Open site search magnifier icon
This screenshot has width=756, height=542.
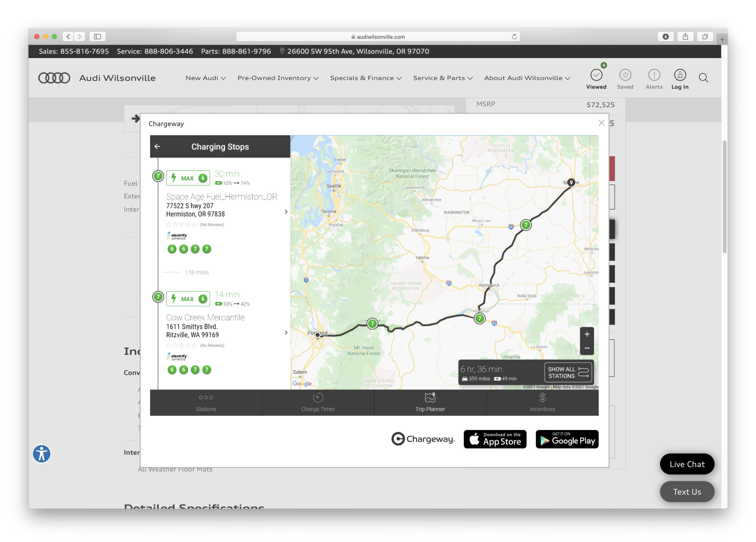click(x=703, y=78)
